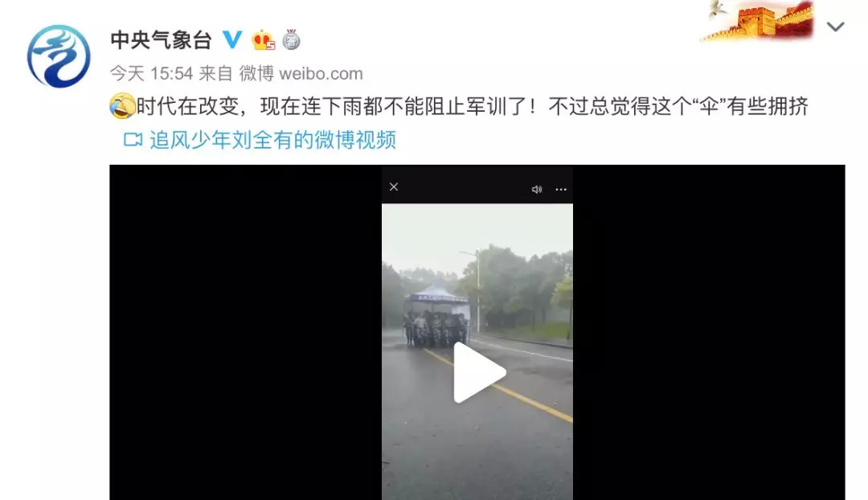Click the blue tent in the video frame
This screenshot has height=500, width=868.
pyautogui.click(x=436, y=301)
